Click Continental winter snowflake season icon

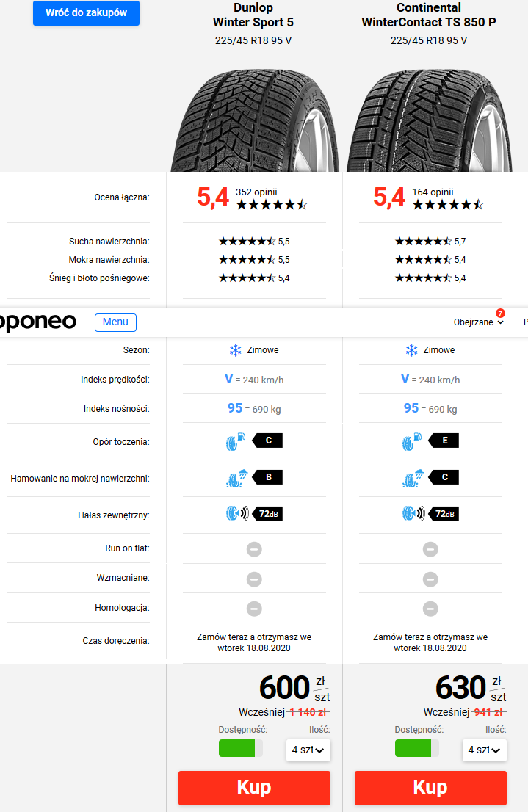click(x=411, y=351)
